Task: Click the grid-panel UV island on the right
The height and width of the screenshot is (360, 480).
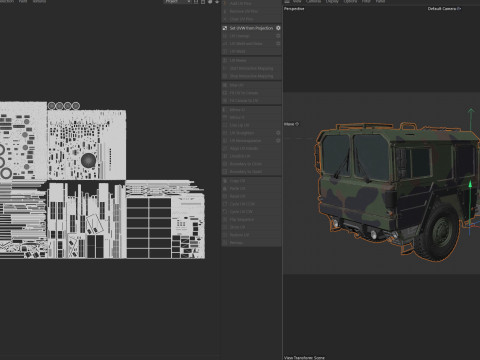Action: (x=149, y=228)
